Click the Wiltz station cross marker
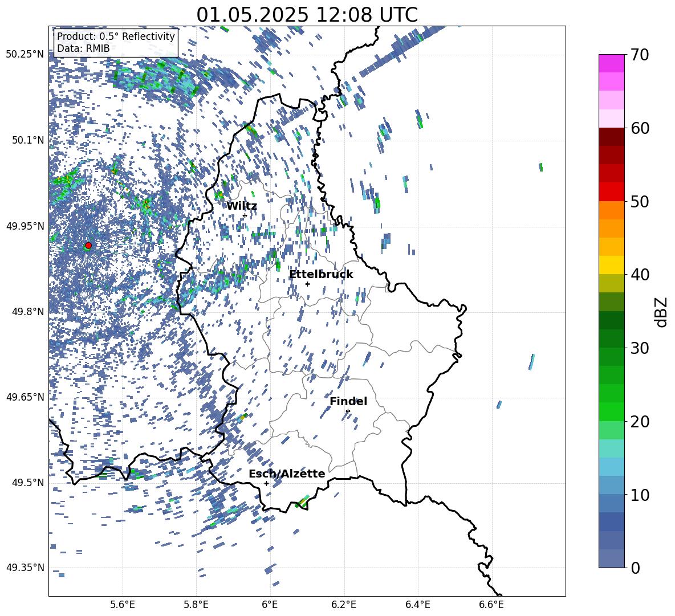This screenshot has width=675, height=616. coord(245,215)
